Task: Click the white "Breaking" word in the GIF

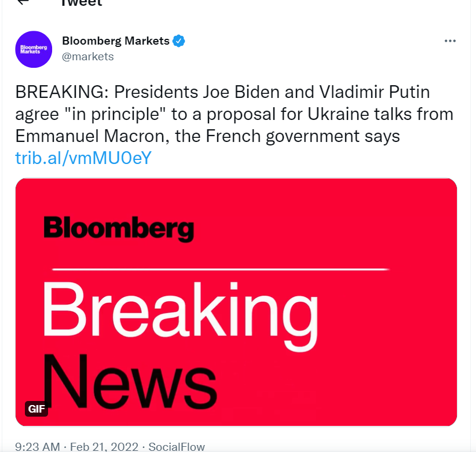Action: pos(180,316)
